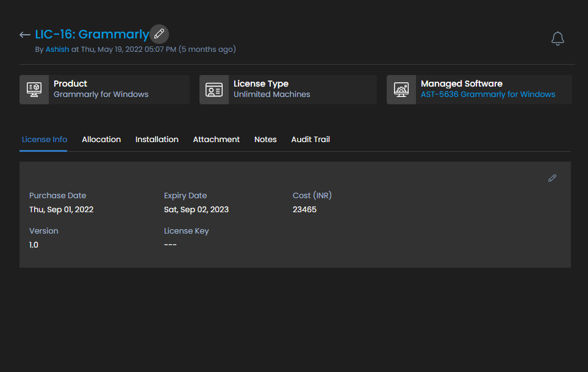Click the License Type card icon
Image resolution: width=588 pixels, height=372 pixels.
(214, 90)
